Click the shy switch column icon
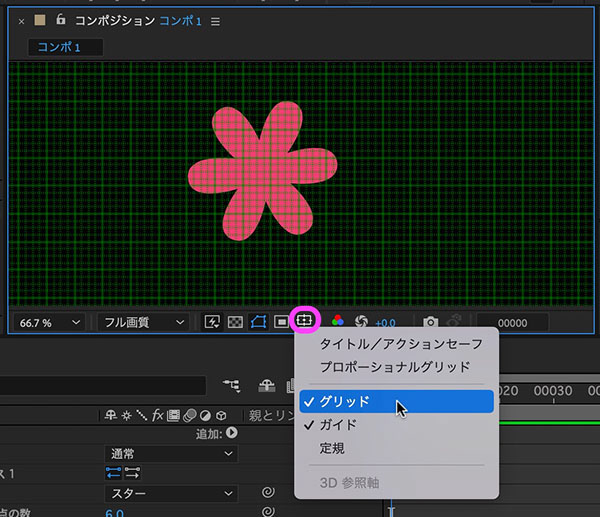The width and height of the screenshot is (600, 517). (111, 415)
